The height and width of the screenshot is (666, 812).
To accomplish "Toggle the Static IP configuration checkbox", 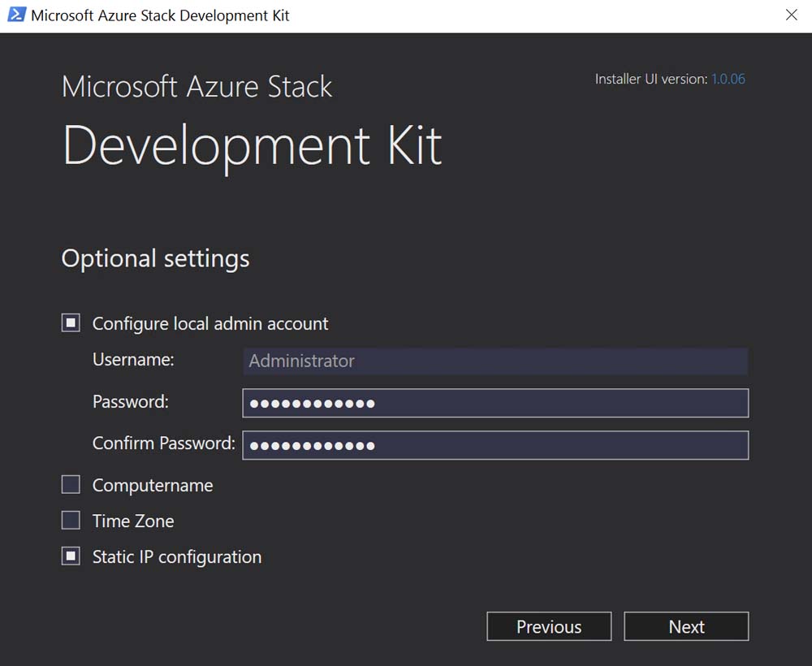I will coord(71,556).
